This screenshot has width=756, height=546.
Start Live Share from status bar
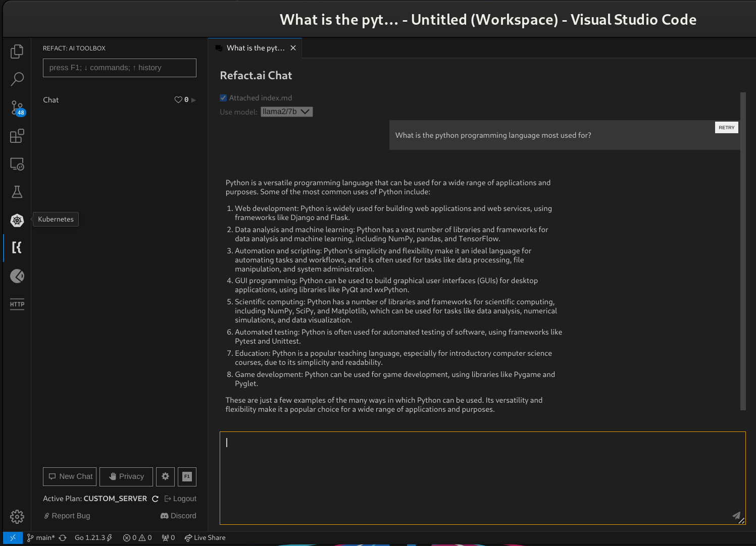[x=205, y=538]
